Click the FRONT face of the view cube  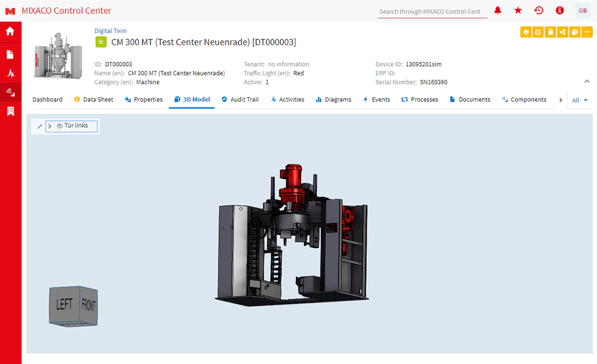88,305
